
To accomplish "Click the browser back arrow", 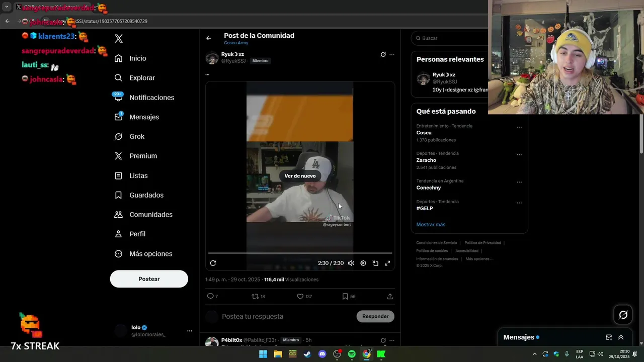I will [7, 21].
